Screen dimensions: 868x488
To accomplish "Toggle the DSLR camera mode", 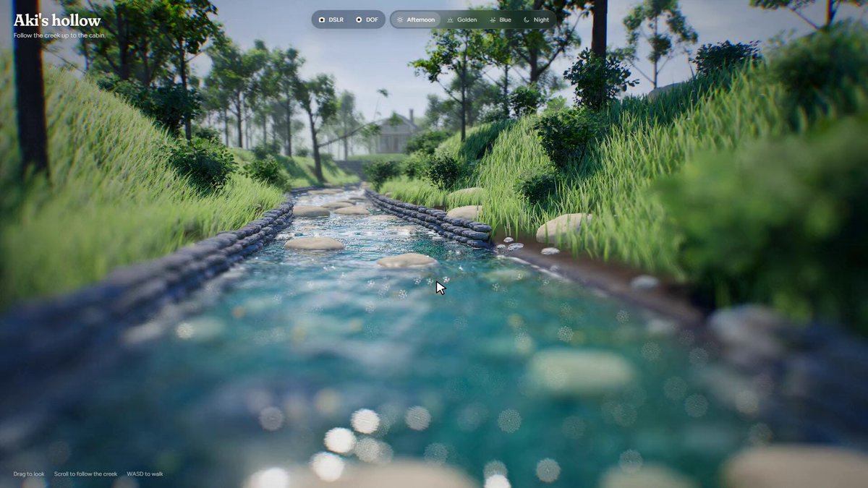I will click(331, 20).
